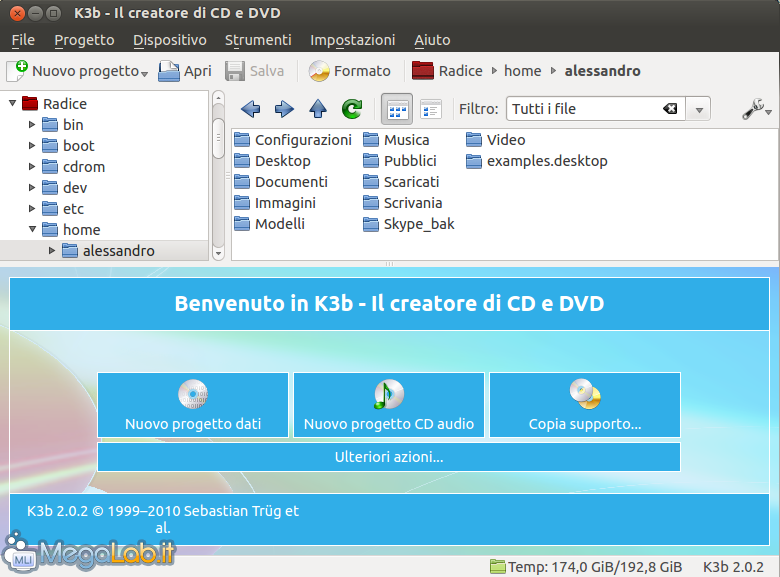Open the Filtro dropdown arrow

tap(699, 109)
